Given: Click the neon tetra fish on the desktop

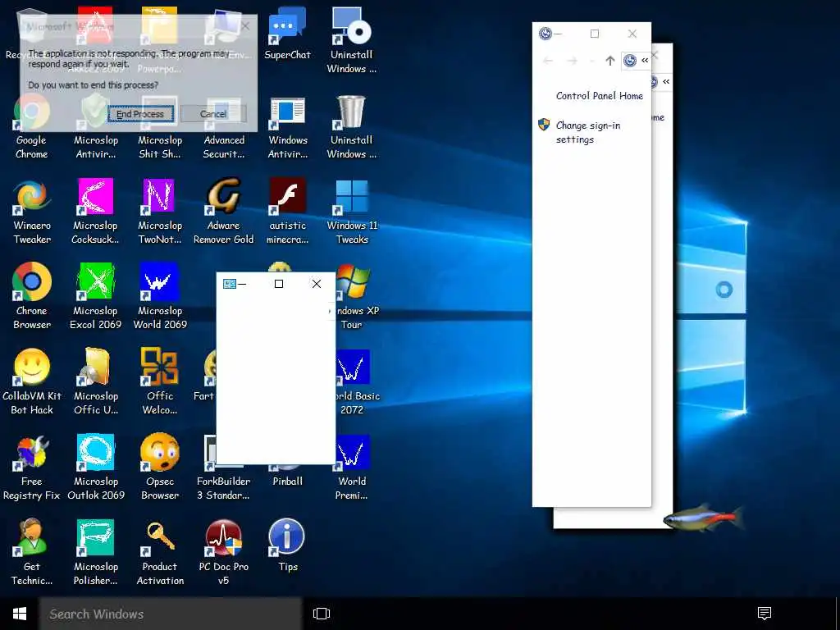Looking at the screenshot, I should coord(703,518).
